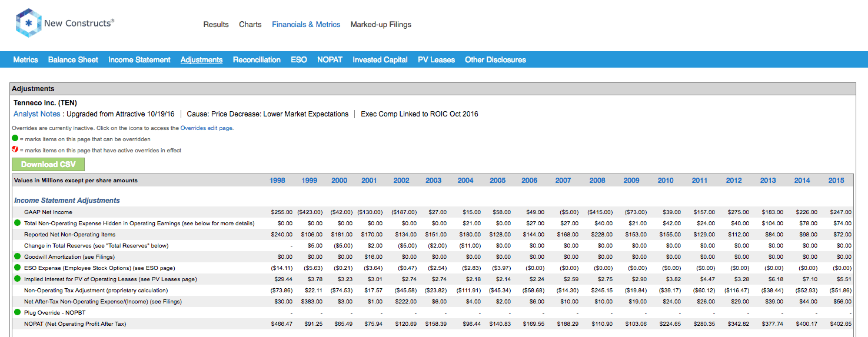This screenshot has height=337, width=868.
Task: Click the 2013 year column header
Action: [768, 181]
